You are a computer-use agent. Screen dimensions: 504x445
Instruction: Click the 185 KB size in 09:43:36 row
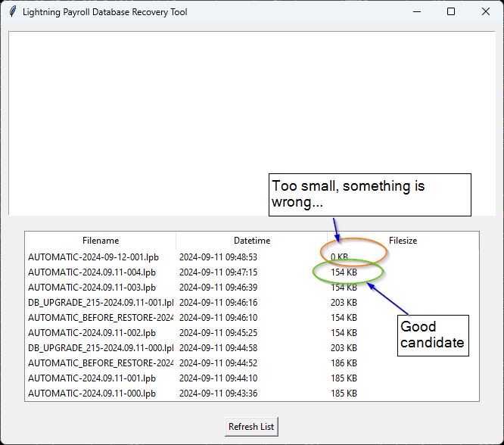click(344, 394)
